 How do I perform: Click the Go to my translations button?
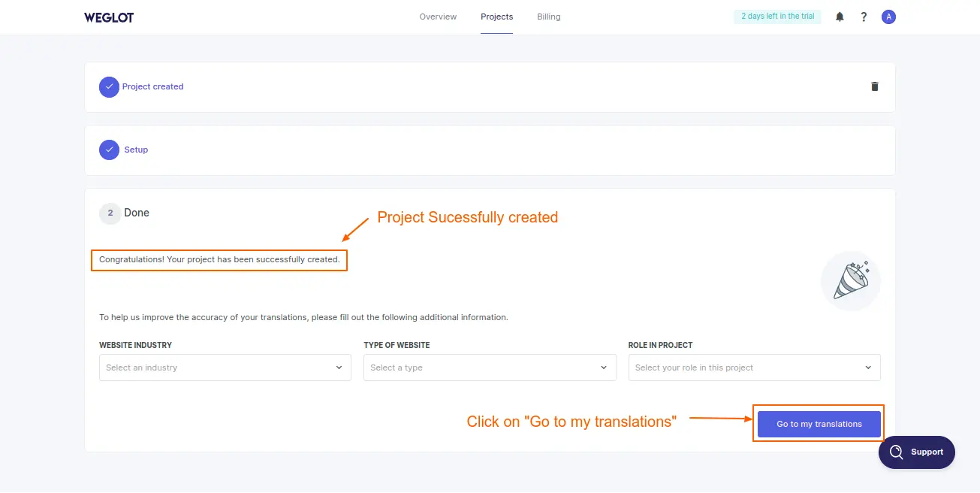(x=818, y=423)
